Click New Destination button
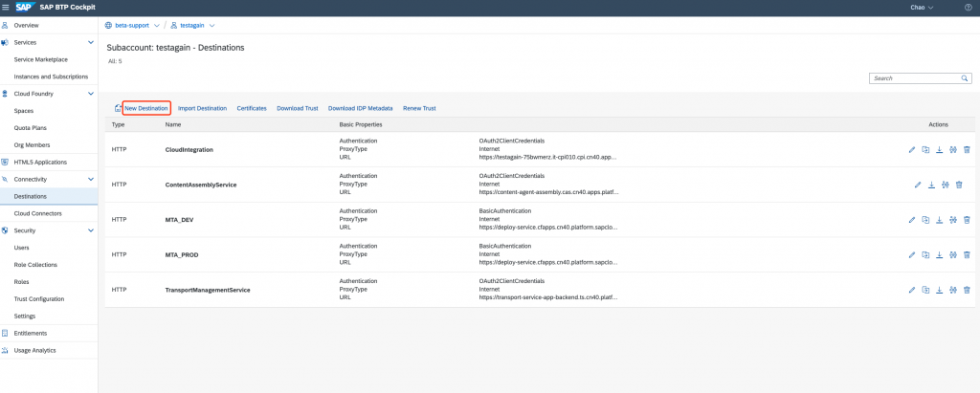Viewport: 980px width, 393px height. click(x=146, y=108)
